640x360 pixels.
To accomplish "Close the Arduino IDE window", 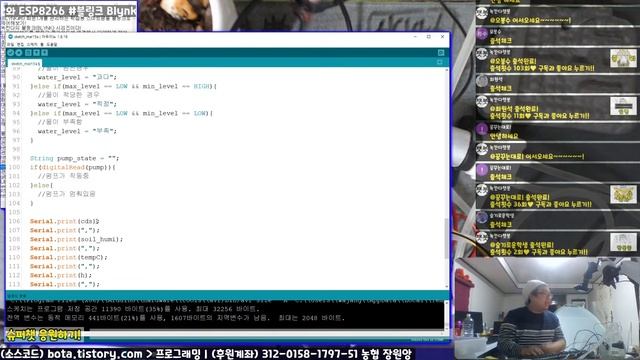I will pos(442,37).
